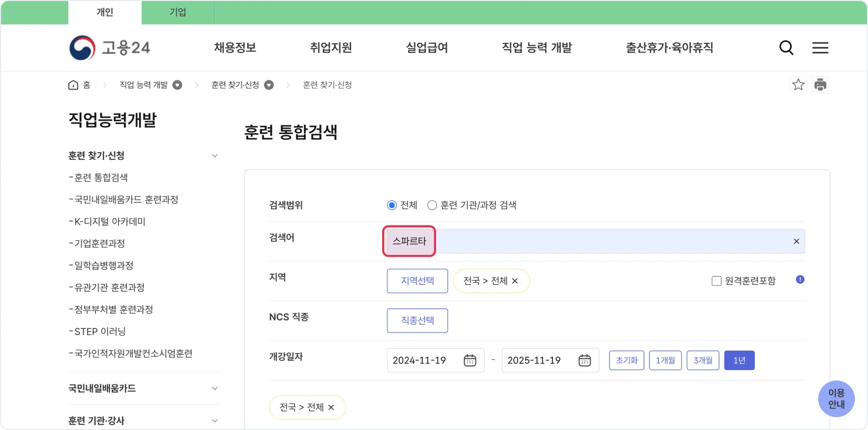Open the hamburger menu icon
The image size is (868, 430).
coord(820,48)
